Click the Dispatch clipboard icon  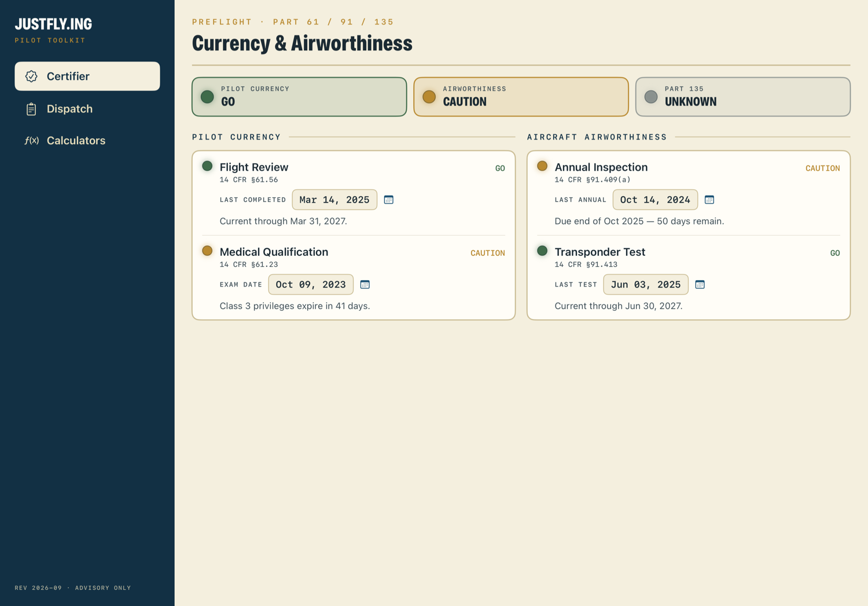pyautogui.click(x=31, y=109)
